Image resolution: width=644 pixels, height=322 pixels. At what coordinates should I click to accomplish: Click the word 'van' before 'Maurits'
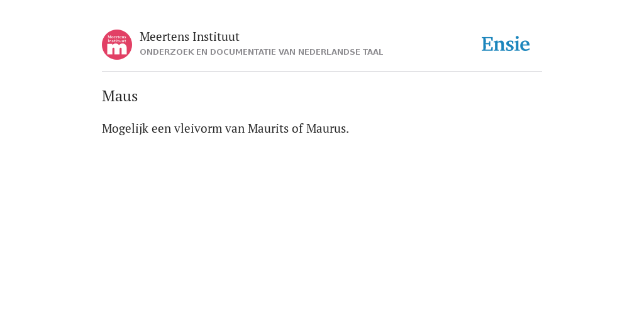click(235, 129)
